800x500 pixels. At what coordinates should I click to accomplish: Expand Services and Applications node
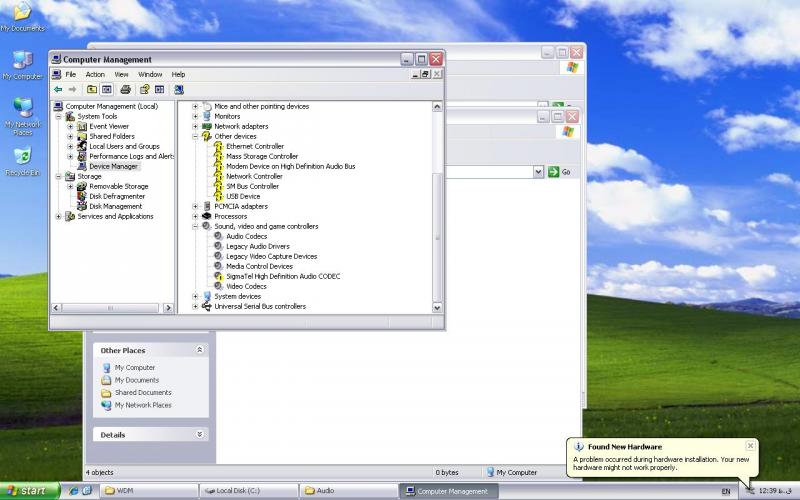[x=58, y=217]
